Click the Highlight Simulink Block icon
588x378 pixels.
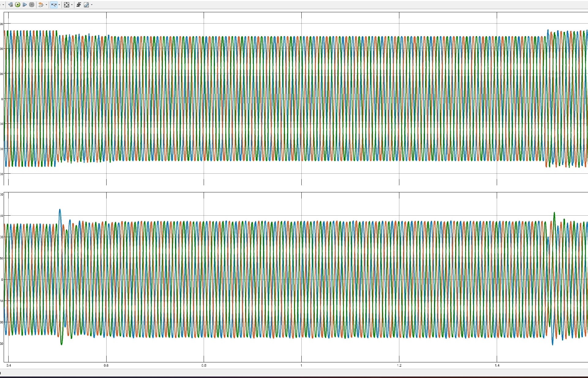click(x=41, y=5)
